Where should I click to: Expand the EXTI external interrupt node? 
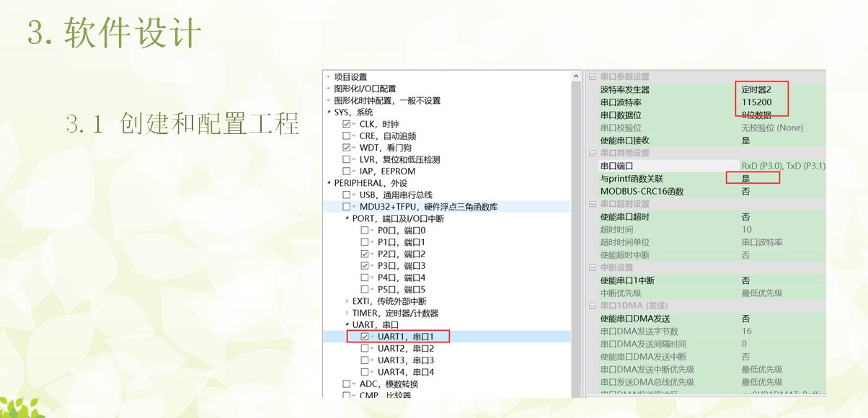tap(347, 301)
